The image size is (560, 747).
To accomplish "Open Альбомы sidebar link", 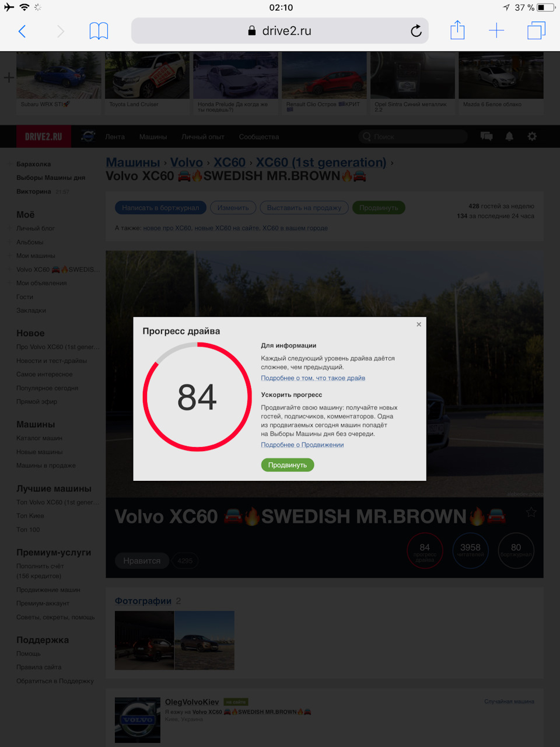I will click(30, 242).
